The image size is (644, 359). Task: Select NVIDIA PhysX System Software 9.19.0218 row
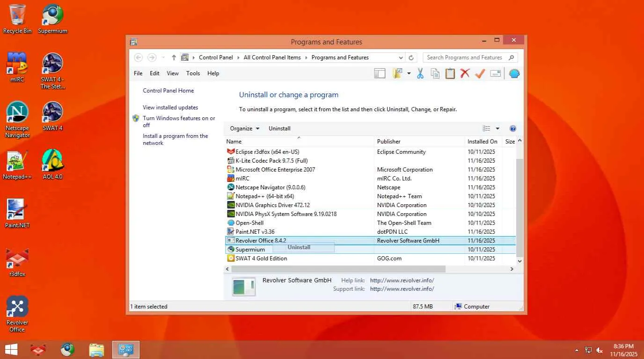(x=370, y=214)
